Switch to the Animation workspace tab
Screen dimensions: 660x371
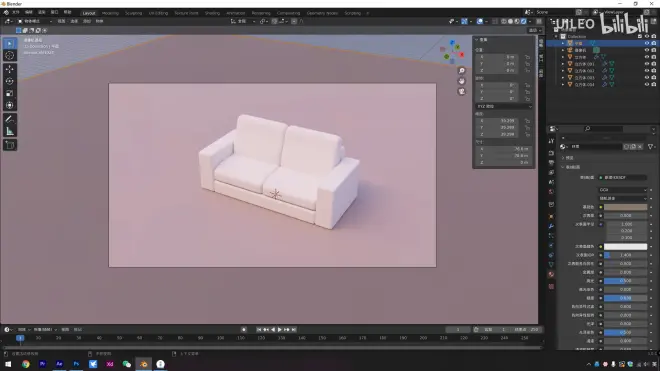click(x=236, y=13)
